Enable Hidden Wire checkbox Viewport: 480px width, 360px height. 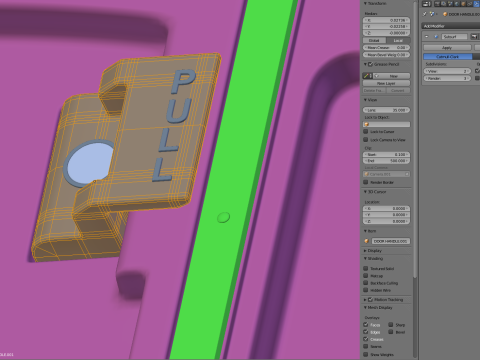coord(366,290)
